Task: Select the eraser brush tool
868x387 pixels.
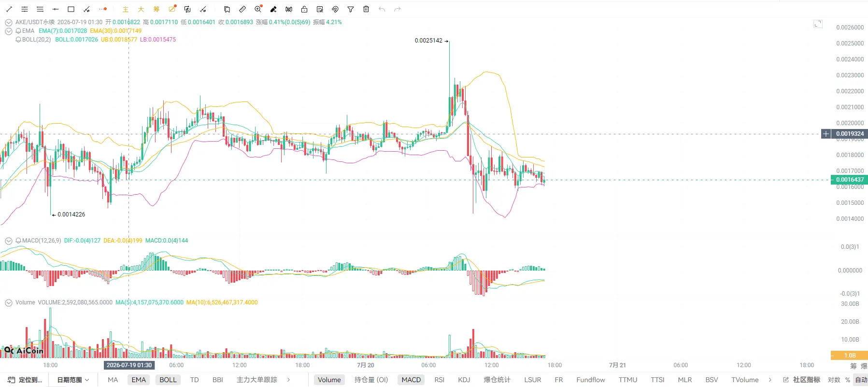Action: point(273,9)
